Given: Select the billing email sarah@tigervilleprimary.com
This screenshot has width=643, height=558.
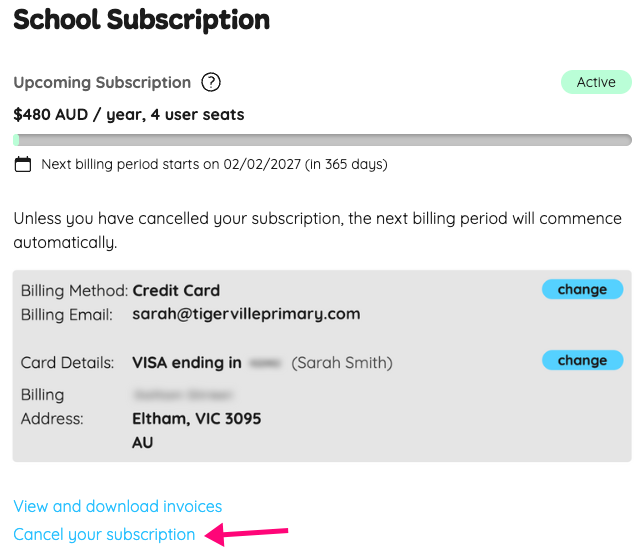Looking at the screenshot, I should tap(246, 314).
